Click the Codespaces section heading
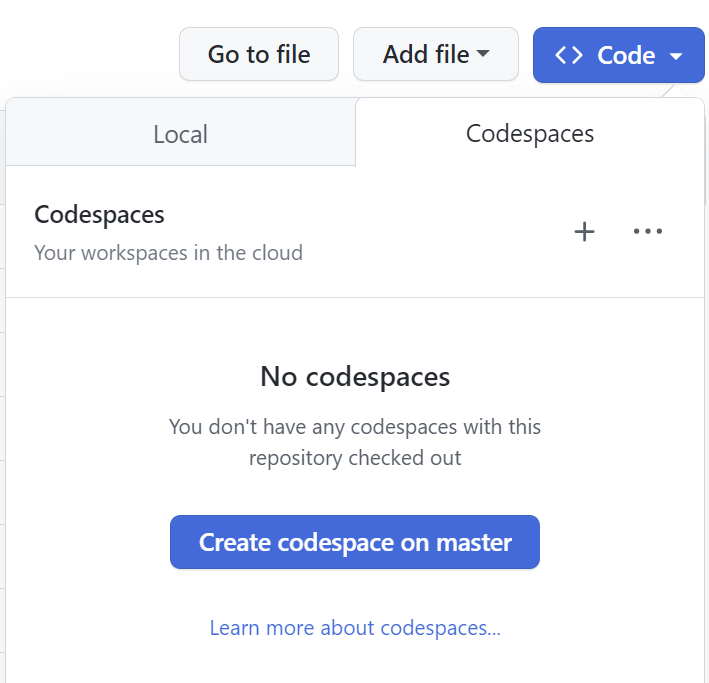709x683 pixels. [99, 214]
